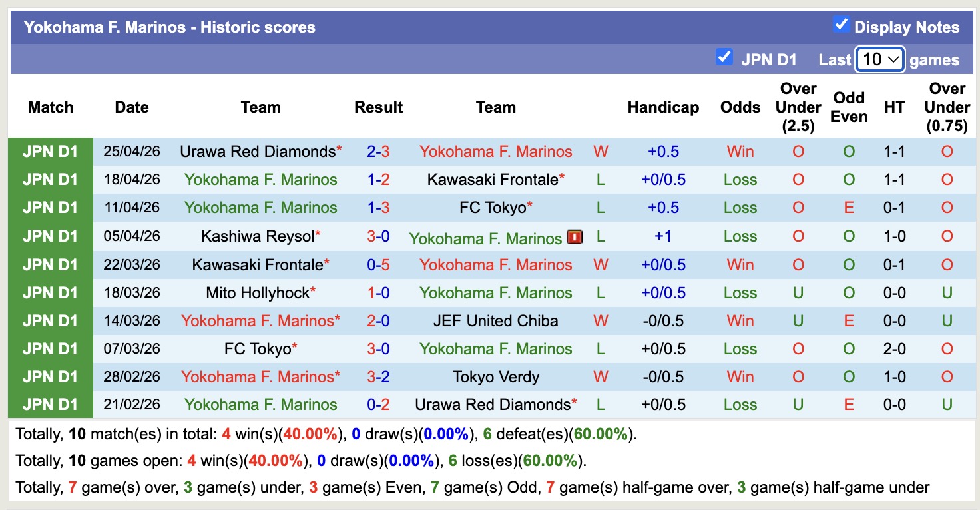This screenshot has width=980, height=510.
Task: Select the JPN D1 badge on the bottom 21/02/26 row
Action: (50, 404)
